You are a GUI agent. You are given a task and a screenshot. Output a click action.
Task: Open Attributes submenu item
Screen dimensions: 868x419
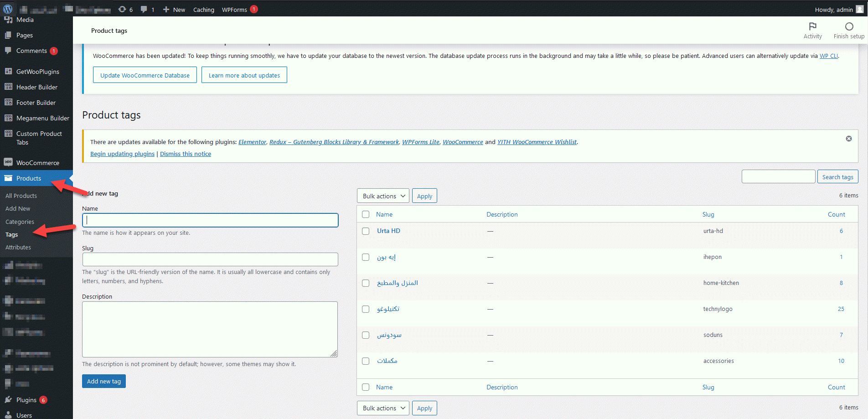18,247
